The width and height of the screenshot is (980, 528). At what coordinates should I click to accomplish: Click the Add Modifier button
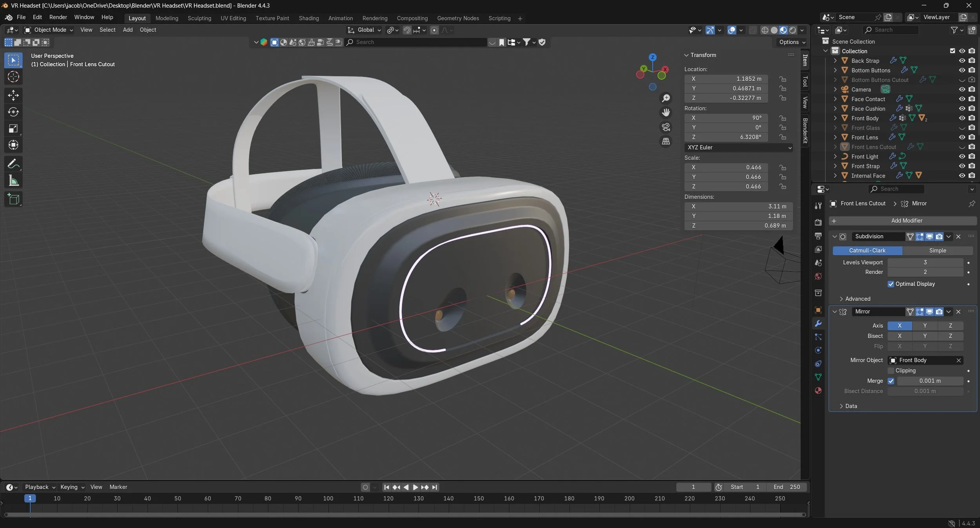tap(906, 221)
